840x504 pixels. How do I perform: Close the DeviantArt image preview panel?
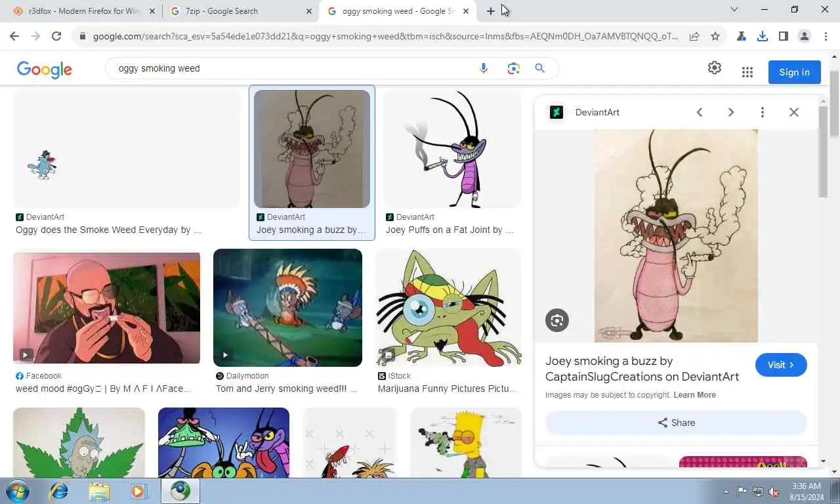[794, 112]
